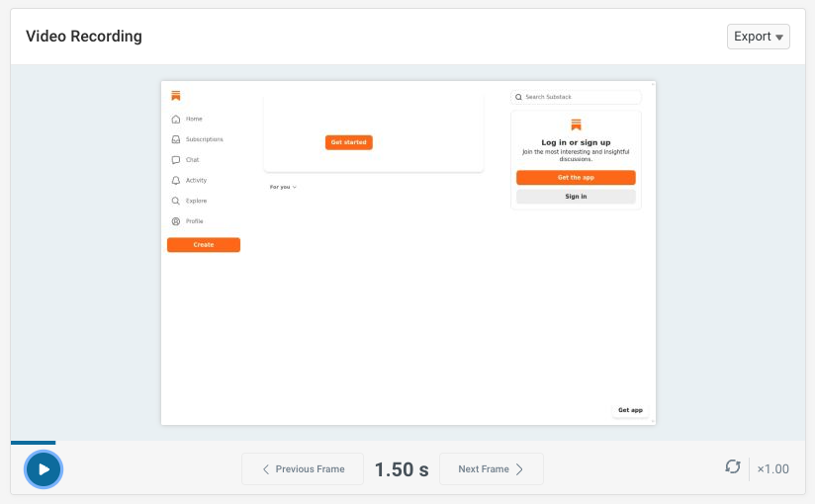Click the 1.50 s timestamp

(x=402, y=469)
